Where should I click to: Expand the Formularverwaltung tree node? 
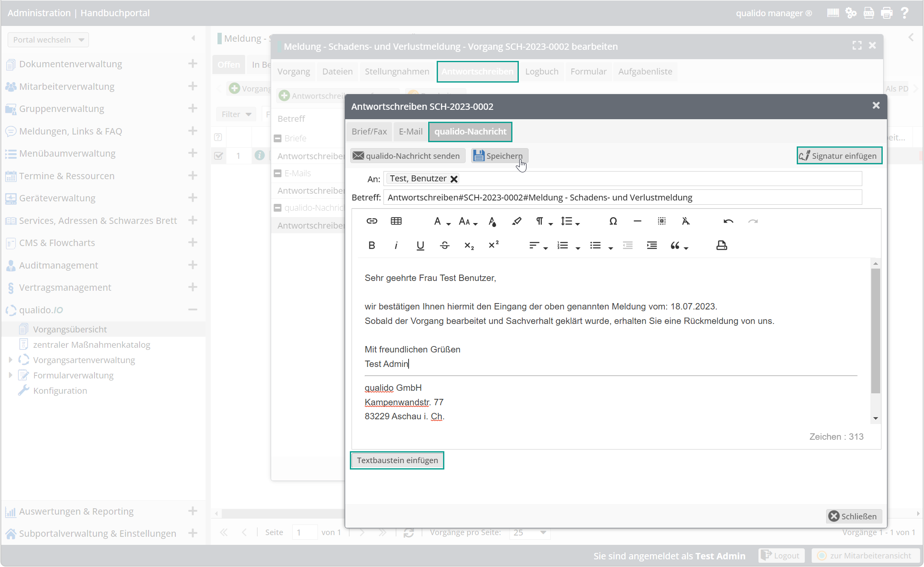[10, 375]
